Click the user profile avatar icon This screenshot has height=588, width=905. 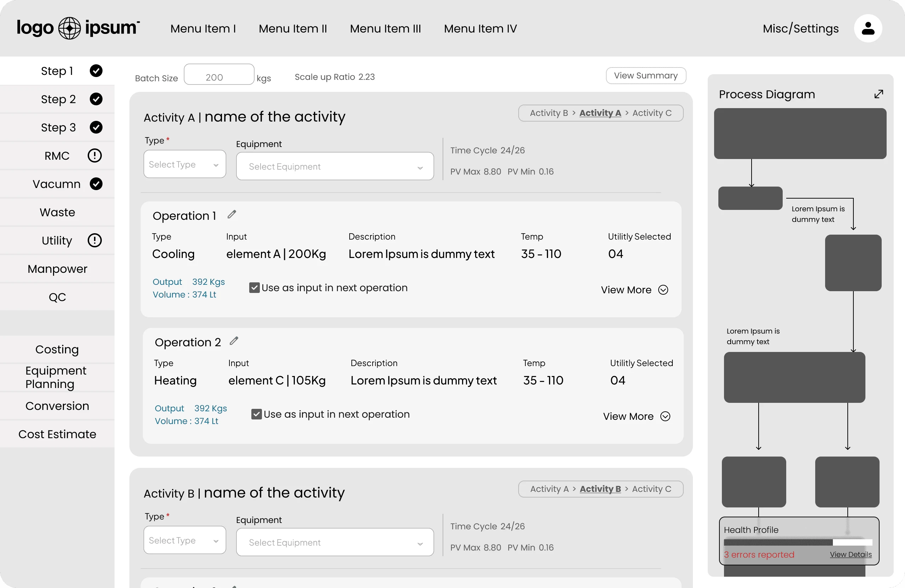point(868,29)
